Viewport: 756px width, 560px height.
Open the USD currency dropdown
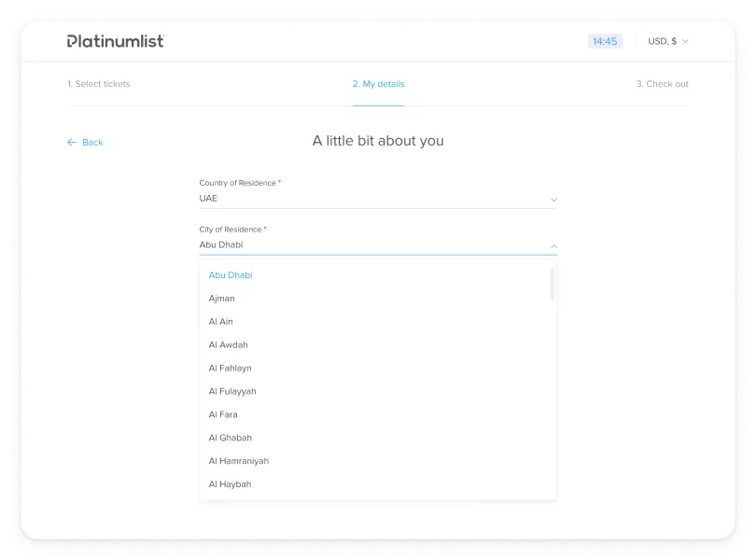(668, 41)
